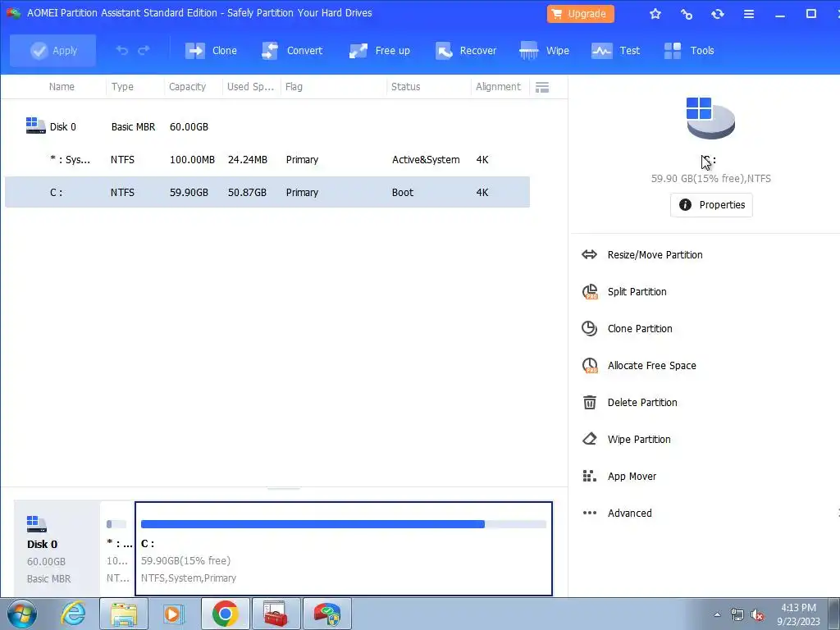Open Google Chrome from taskbar
The image size is (840, 630).
[225, 614]
